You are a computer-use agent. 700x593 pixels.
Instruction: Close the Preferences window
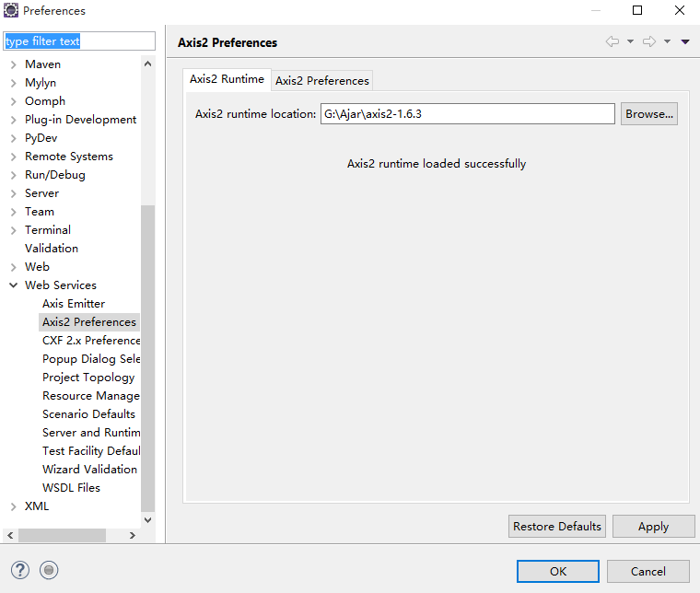(x=680, y=10)
